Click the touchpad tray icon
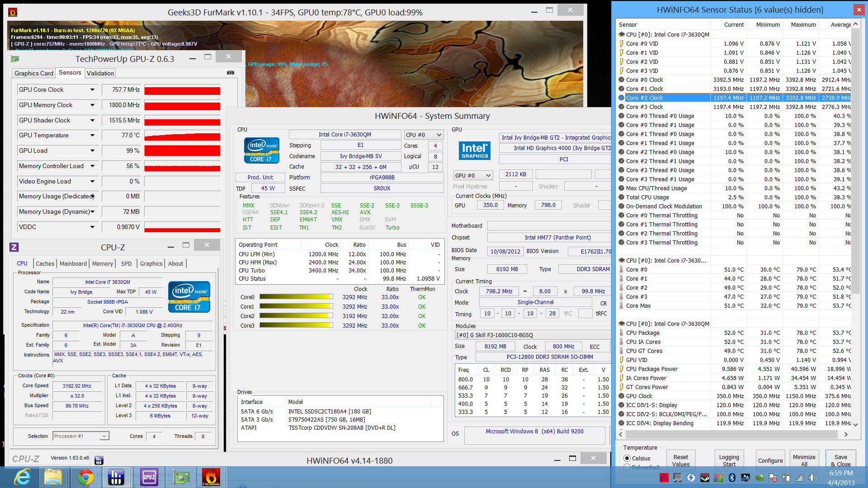This screenshot has width=868, height=488. [678, 478]
